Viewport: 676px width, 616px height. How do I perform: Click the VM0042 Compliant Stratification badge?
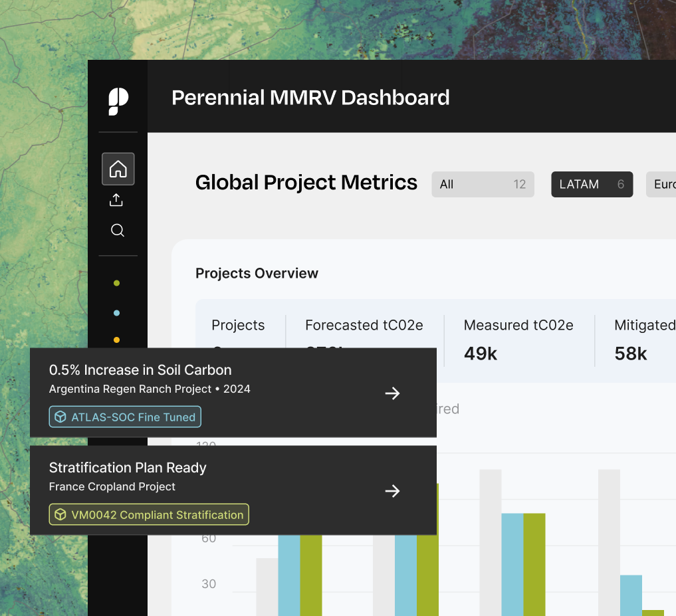pos(148,514)
